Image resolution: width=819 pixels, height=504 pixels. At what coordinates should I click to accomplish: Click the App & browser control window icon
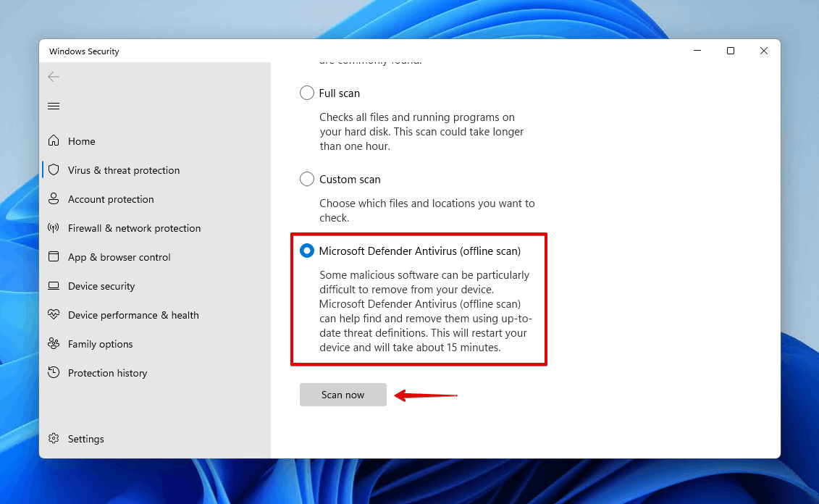tap(54, 256)
